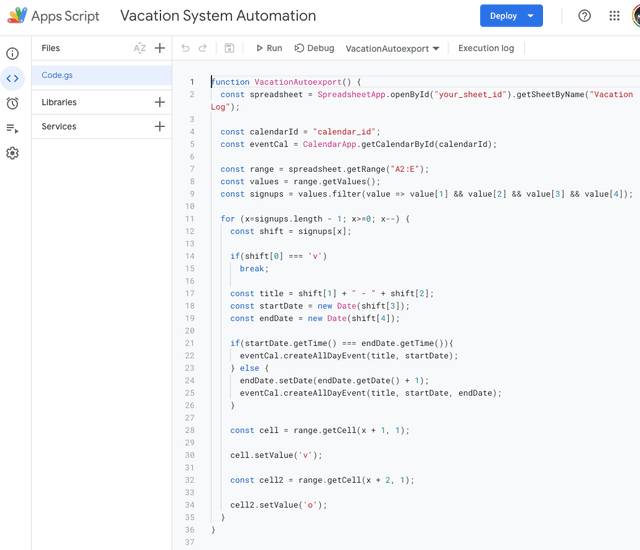
Task: Open the Overview info icon in sidebar
Action: 12,54
